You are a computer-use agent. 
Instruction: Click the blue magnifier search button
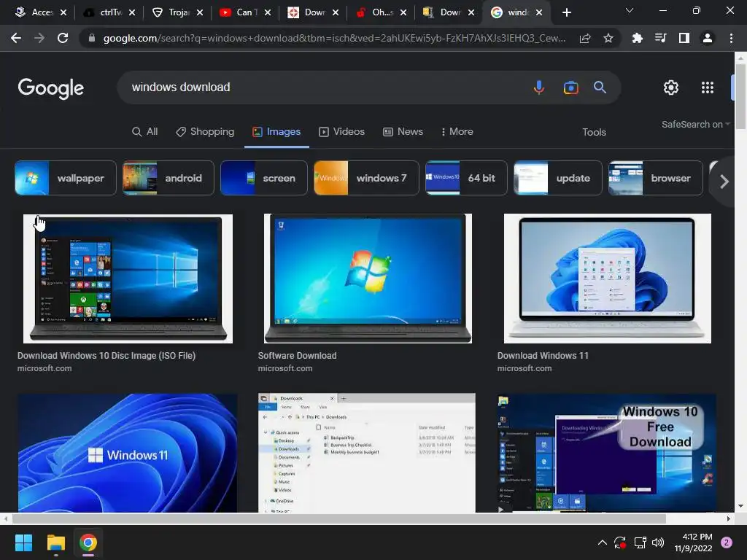tap(600, 87)
